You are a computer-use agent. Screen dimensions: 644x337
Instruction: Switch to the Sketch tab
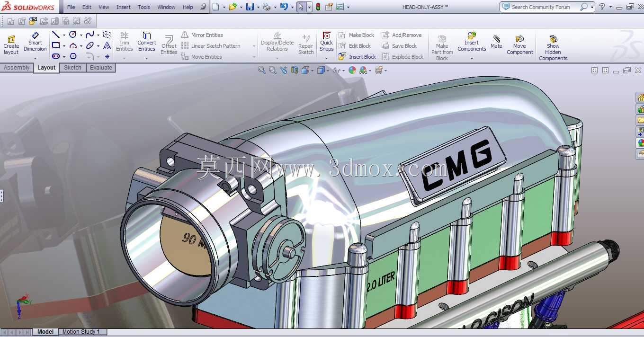(x=72, y=68)
